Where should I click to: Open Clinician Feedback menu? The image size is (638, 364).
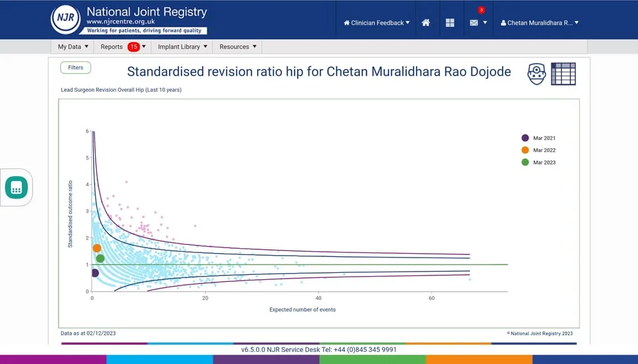pyautogui.click(x=376, y=23)
